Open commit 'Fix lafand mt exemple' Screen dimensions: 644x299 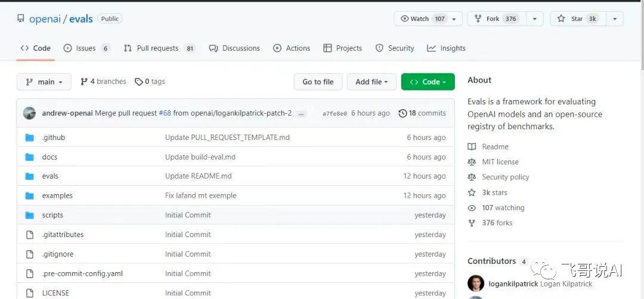[x=201, y=195]
